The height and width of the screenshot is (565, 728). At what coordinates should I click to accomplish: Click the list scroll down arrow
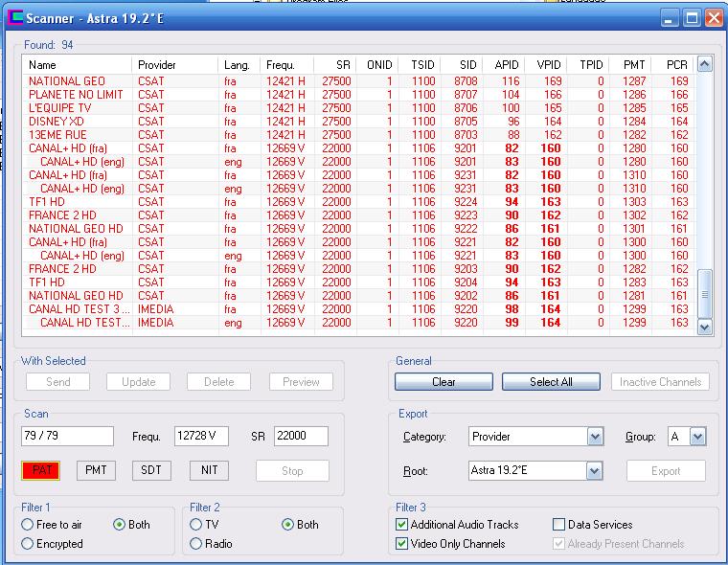tap(704, 328)
